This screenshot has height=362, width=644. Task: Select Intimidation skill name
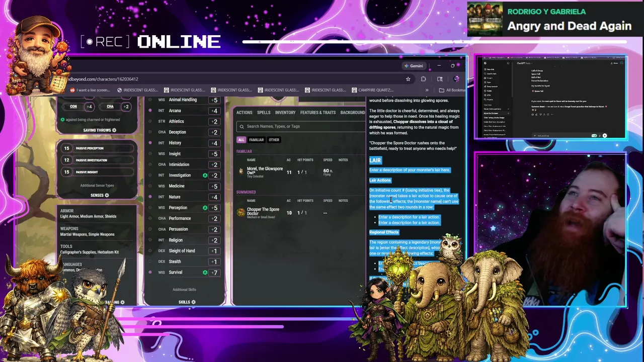179,164
